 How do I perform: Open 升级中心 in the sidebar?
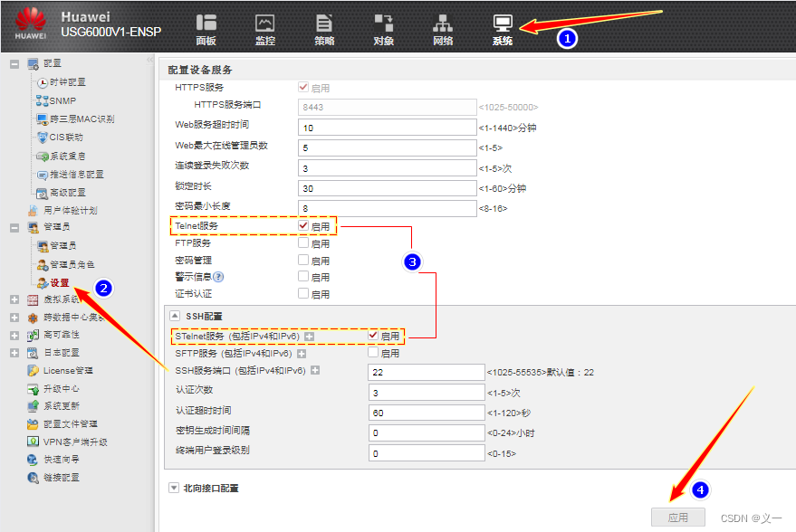[62, 389]
